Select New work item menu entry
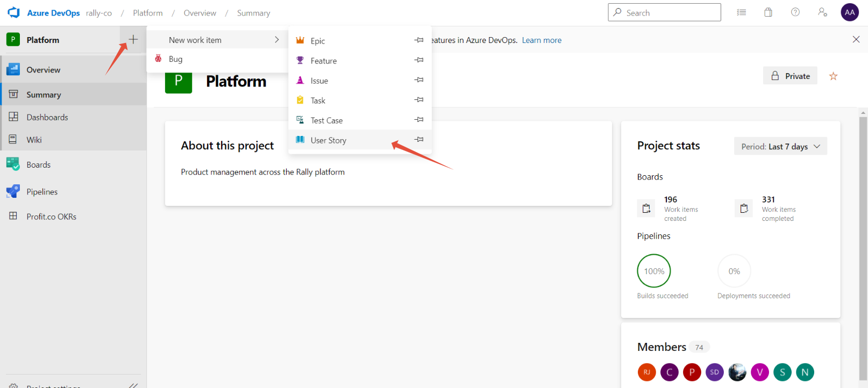Image resolution: width=868 pixels, height=388 pixels. [x=217, y=40]
